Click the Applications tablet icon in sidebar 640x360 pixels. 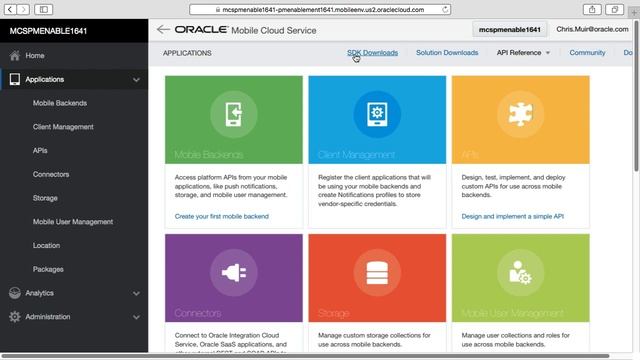point(15,79)
